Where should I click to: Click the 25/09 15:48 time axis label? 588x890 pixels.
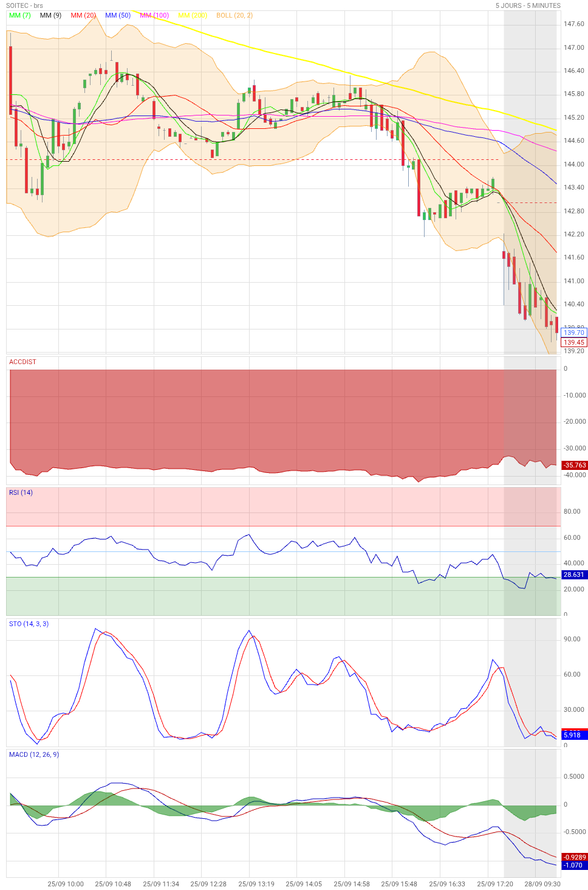(399, 884)
